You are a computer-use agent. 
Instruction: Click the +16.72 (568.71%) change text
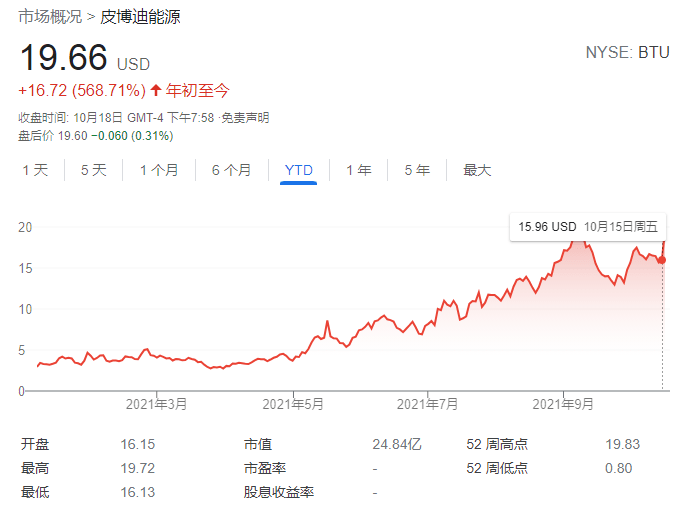coord(82,91)
